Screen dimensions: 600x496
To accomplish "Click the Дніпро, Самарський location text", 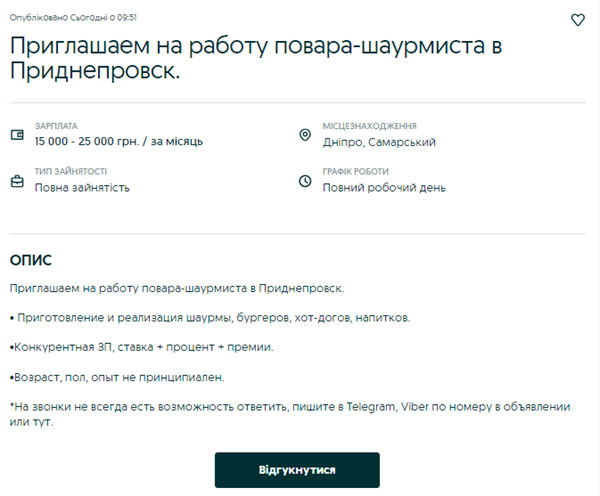I will coord(379,142).
